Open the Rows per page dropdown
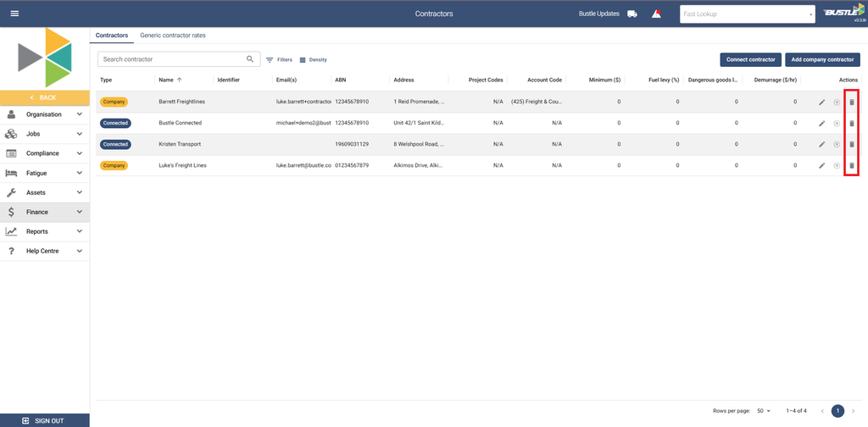868x427 pixels. [764, 411]
